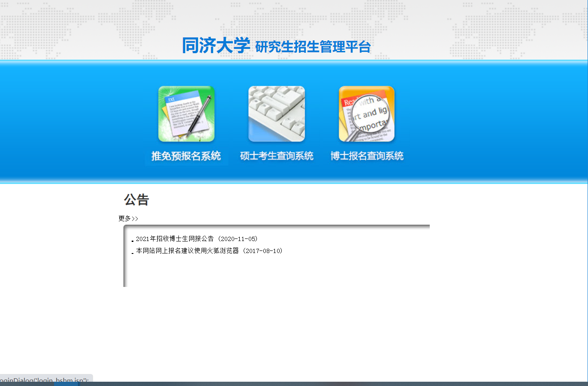The image size is (588, 386).
Task: Click the 博士报名查询系统 text label
Action: click(367, 156)
